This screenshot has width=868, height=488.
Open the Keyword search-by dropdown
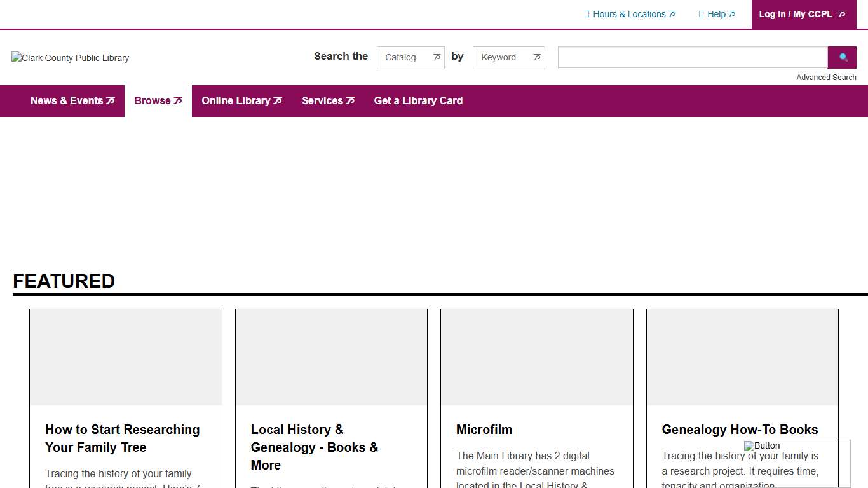[508, 57]
